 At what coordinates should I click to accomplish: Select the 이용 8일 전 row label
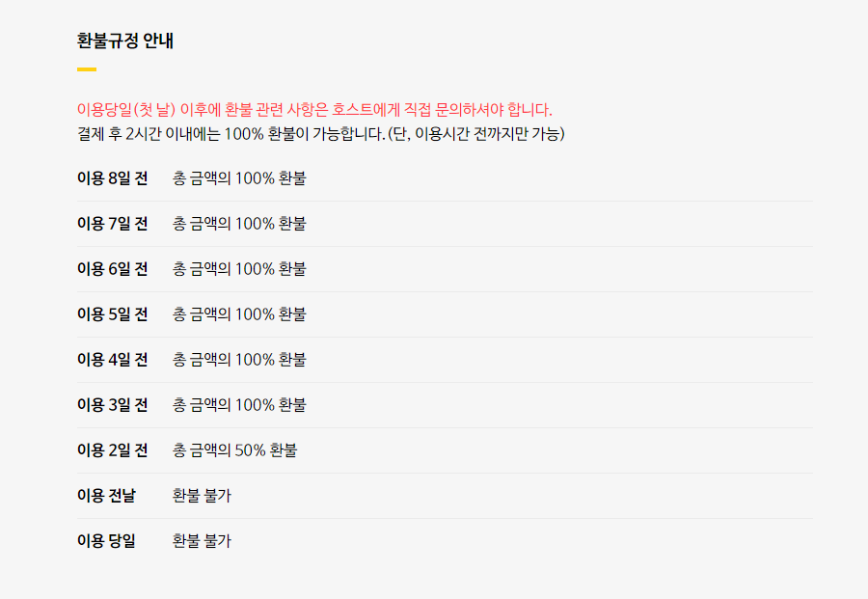112,178
